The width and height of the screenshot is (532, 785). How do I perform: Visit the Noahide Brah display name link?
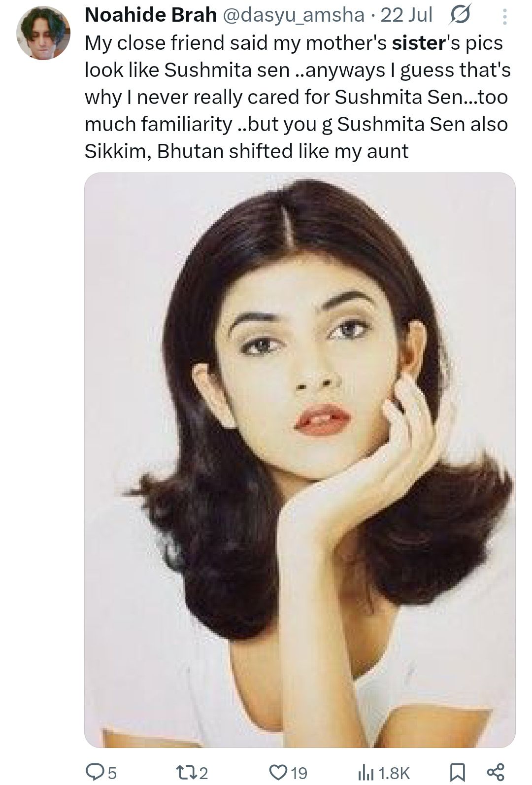coord(151,15)
